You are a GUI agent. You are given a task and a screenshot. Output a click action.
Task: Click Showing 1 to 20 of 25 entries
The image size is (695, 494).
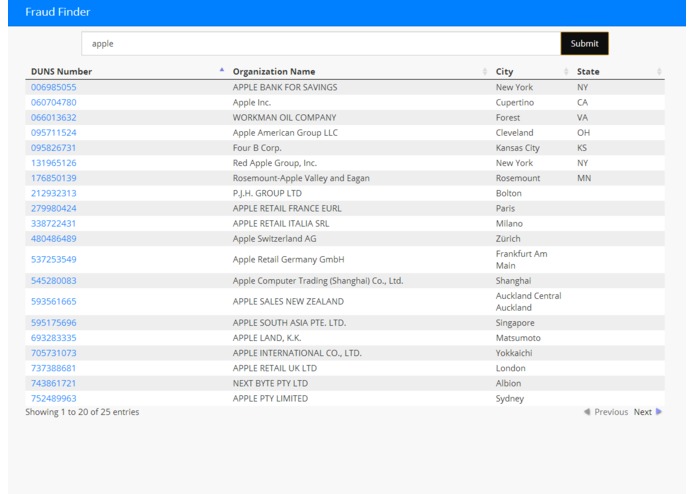tap(82, 412)
